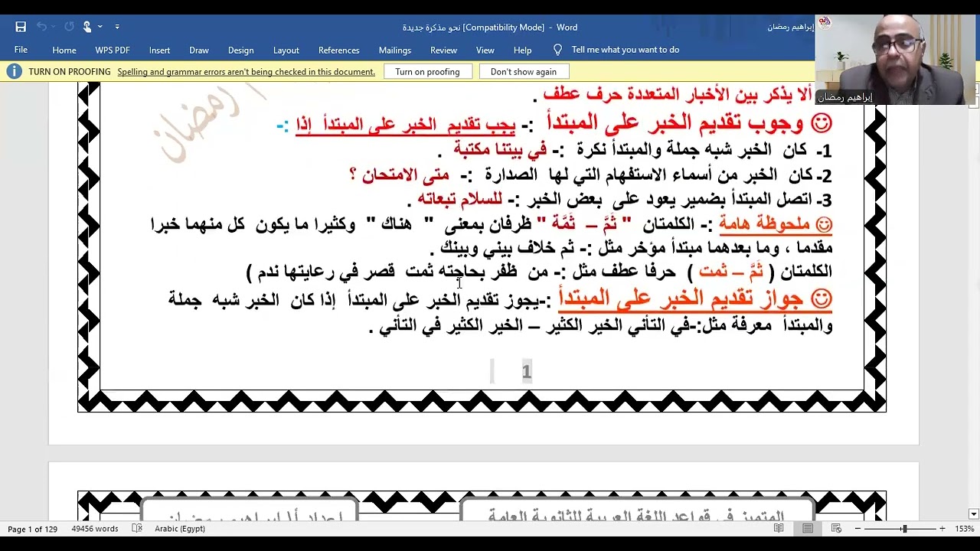The height and width of the screenshot is (551, 980).
Task: Click the proofing info icon
Action: 14,72
